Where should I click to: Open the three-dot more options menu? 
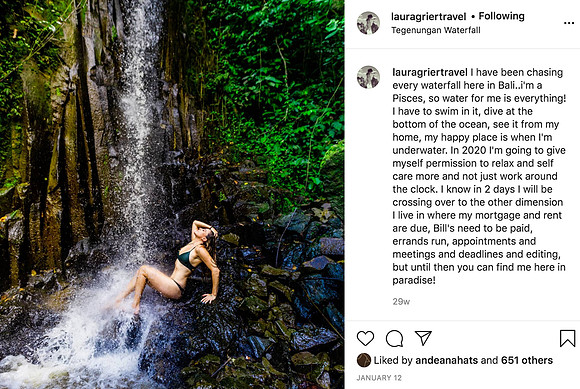[x=569, y=23]
